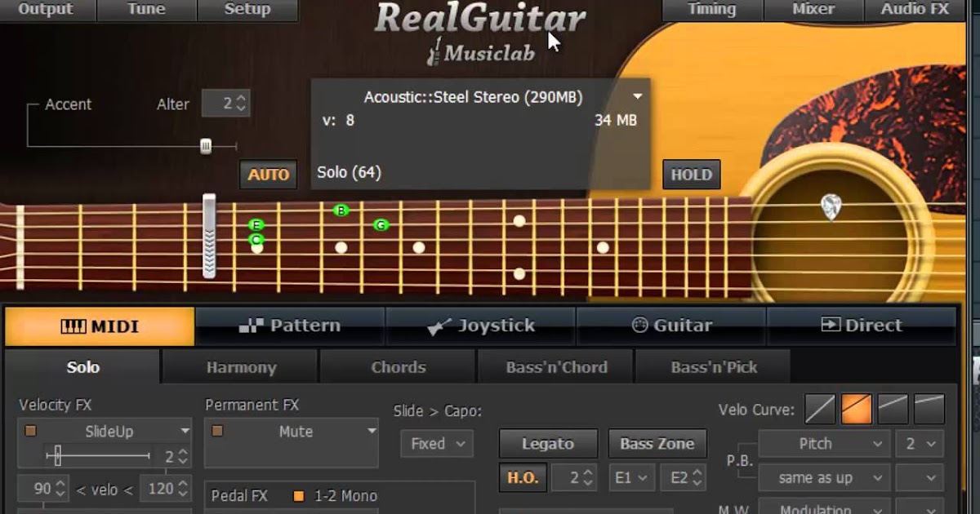This screenshot has width=980, height=514.
Task: Open the Tune panel
Action: coord(146,10)
